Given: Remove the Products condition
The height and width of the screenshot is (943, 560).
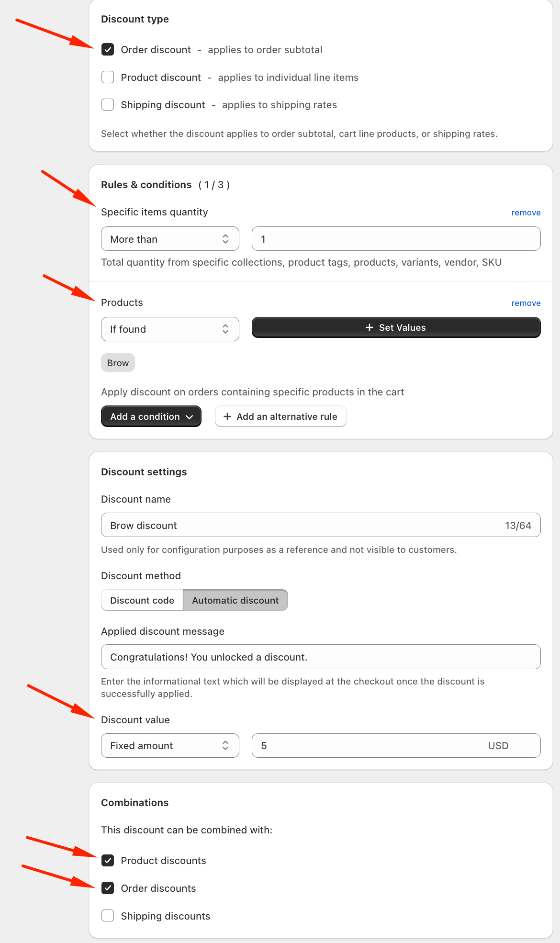Looking at the screenshot, I should [x=526, y=303].
